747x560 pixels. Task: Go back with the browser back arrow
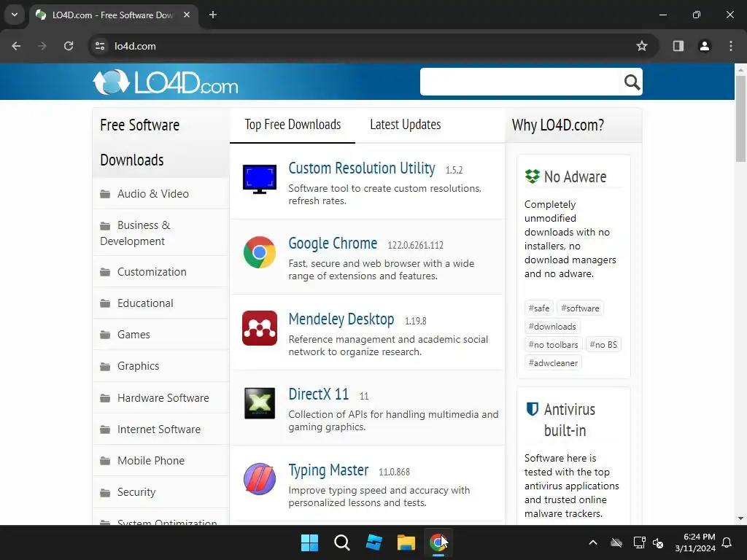click(16, 46)
